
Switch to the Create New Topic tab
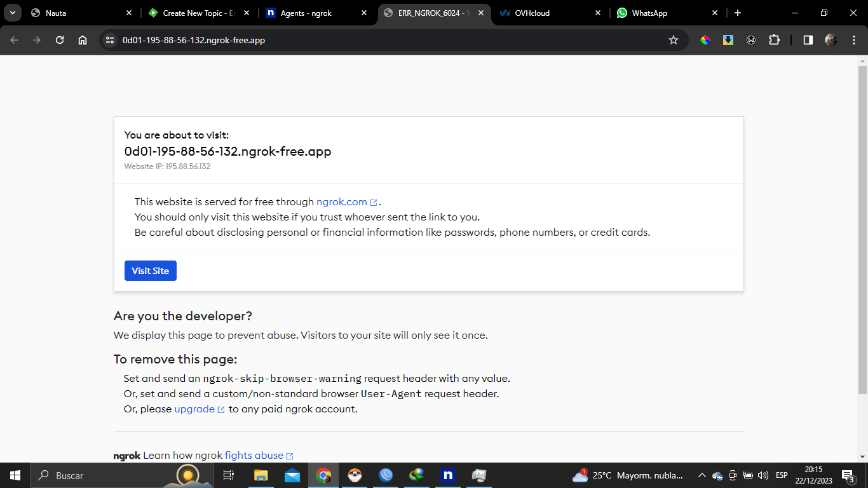198,13
